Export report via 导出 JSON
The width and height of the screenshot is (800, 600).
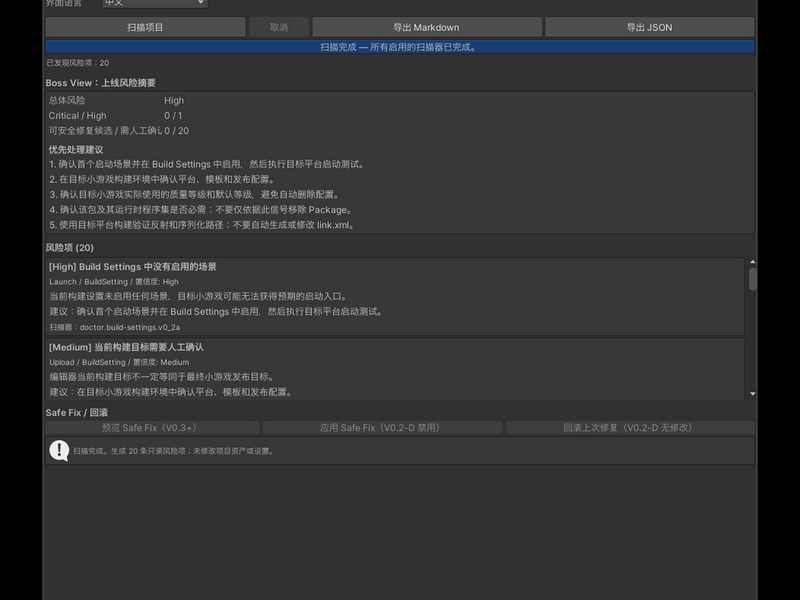649,27
